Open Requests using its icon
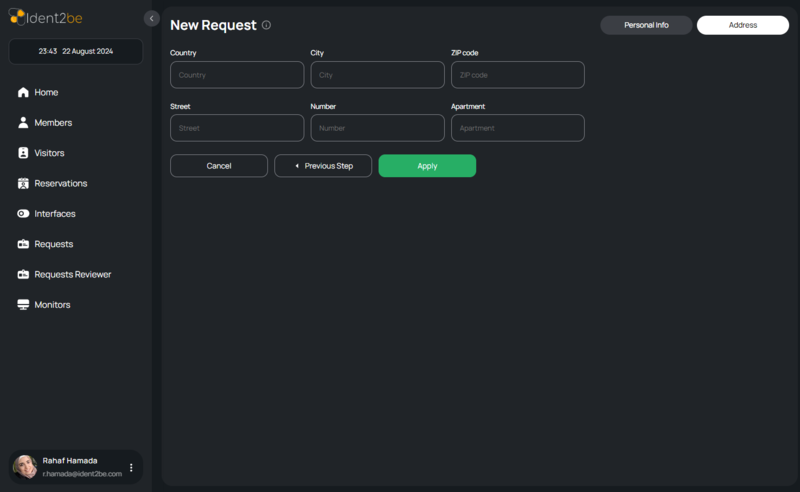This screenshot has width=800, height=492. (23, 244)
